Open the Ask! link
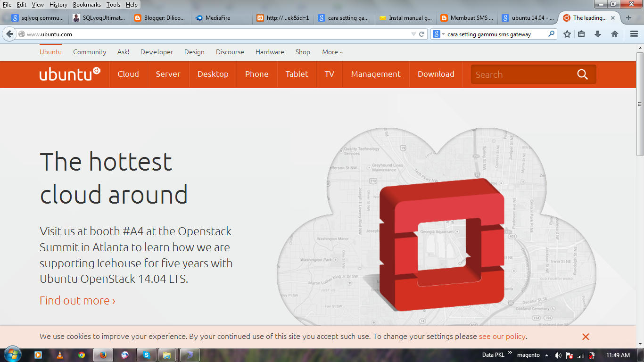The width and height of the screenshot is (644, 362). [x=123, y=52]
